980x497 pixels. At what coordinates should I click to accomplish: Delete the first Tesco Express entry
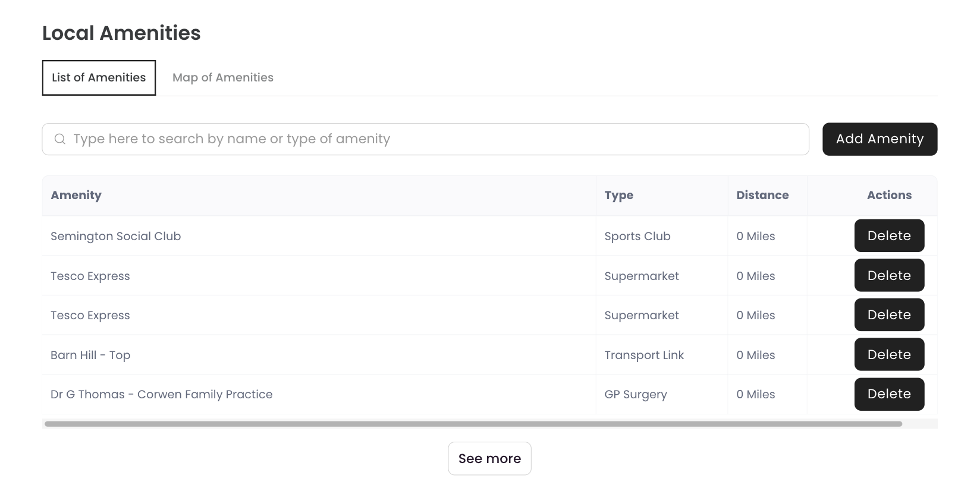(889, 275)
